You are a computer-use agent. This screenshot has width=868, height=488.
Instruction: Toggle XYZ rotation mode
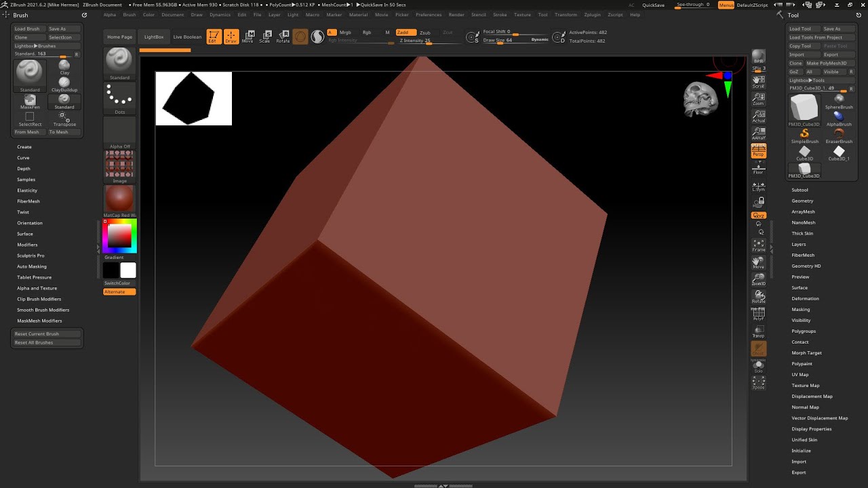(x=758, y=216)
